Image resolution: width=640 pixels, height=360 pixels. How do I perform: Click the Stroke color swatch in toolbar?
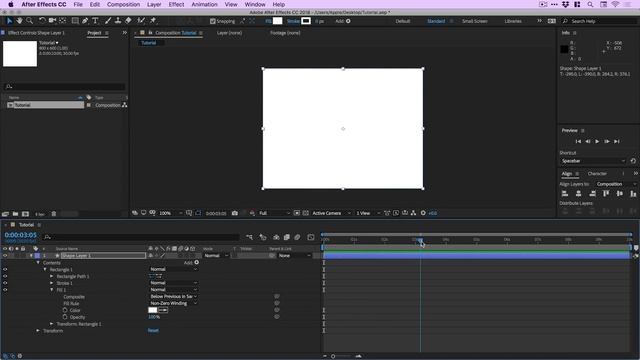click(x=306, y=21)
